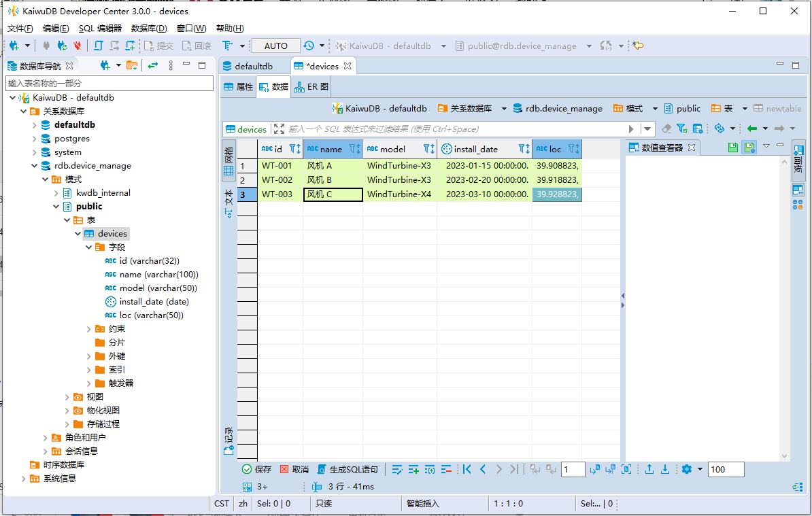Click the add row icon in the bottom toolbar
This screenshot has height=516, width=812.
click(413, 469)
